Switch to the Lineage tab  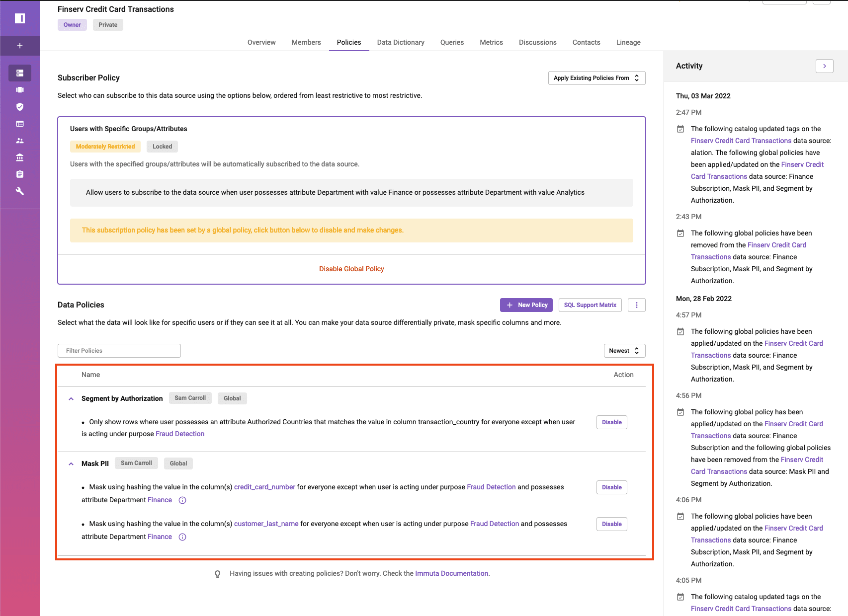tap(628, 43)
